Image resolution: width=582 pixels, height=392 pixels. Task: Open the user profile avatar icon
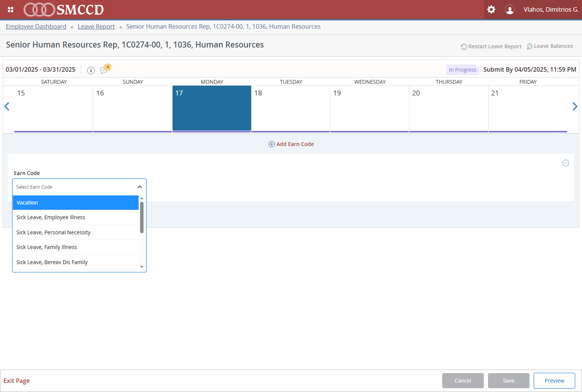pyautogui.click(x=509, y=9)
